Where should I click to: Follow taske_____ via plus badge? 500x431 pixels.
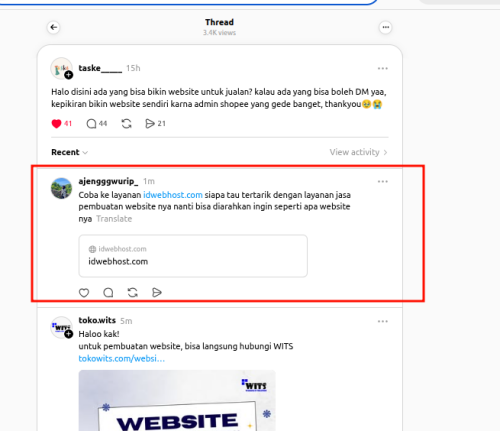tap(69, 75)
